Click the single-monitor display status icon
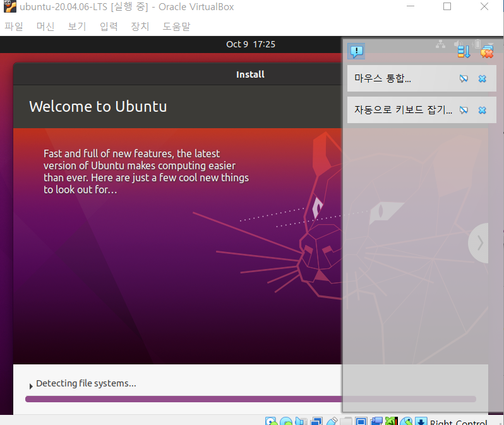 [361, 421]
